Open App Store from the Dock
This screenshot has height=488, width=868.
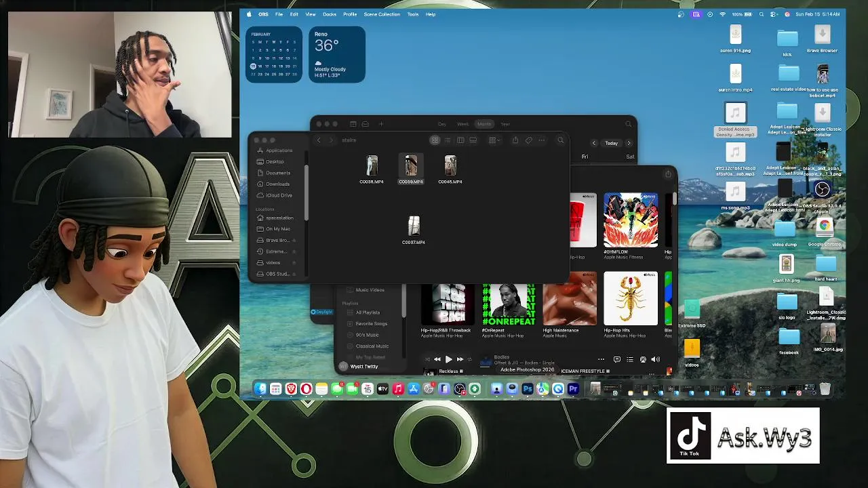[413, 389]
